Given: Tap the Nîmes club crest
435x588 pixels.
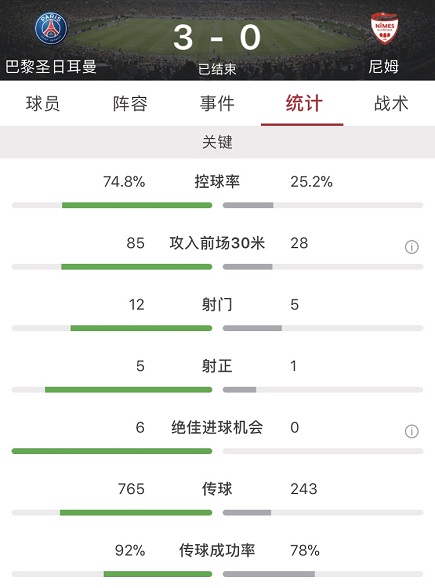Looking at the screenshot, I should [x=384, y=28].
